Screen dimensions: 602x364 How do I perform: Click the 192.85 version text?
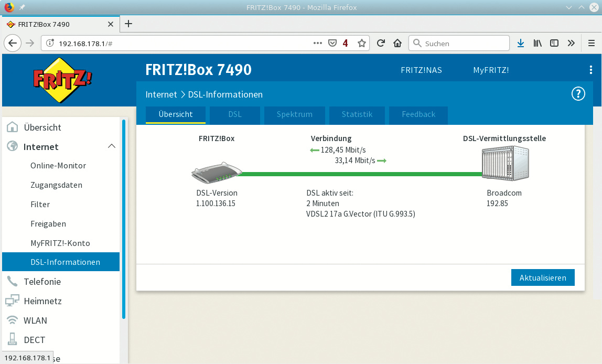pyautogui.click(x=497, y=204)
